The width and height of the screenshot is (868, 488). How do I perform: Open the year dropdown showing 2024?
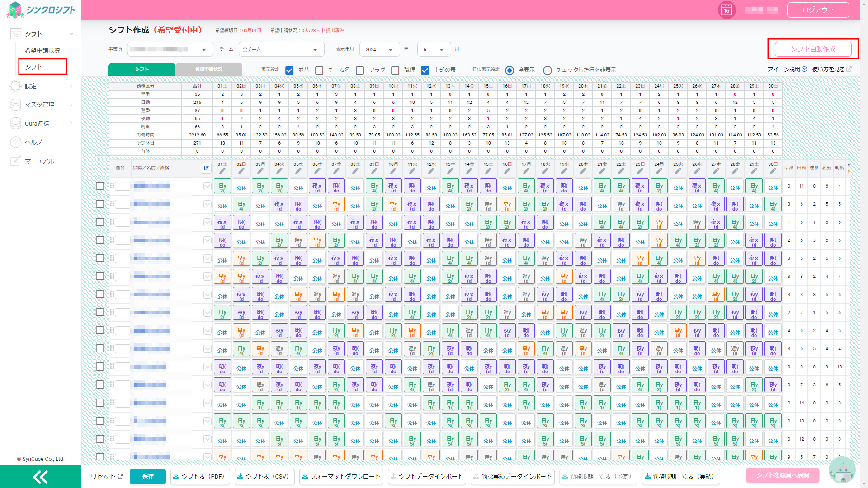[x=379, y=49]
